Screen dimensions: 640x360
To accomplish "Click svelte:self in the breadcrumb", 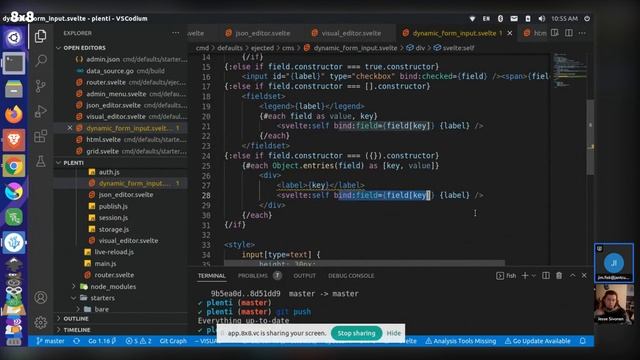I will pos(458,48).
